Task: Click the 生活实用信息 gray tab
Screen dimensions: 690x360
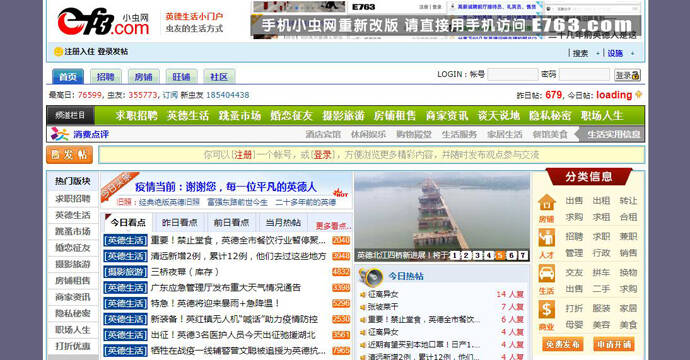Action: (611, 134)
